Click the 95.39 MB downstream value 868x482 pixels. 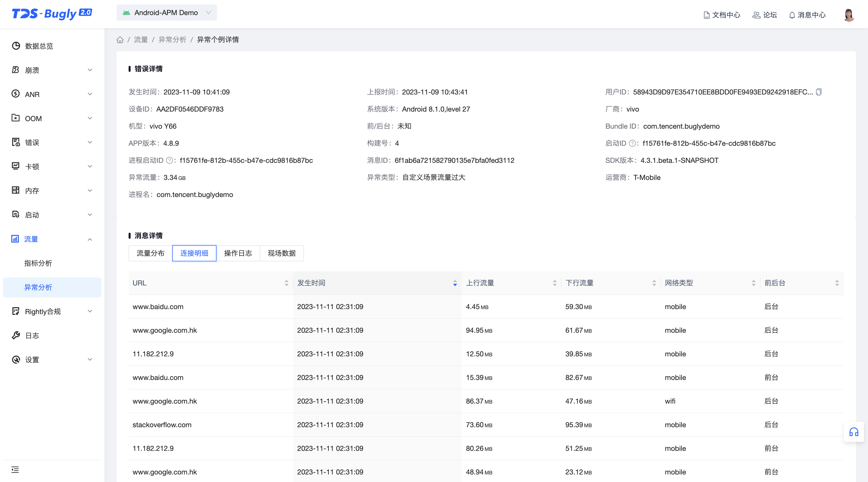tap(578, 425)
